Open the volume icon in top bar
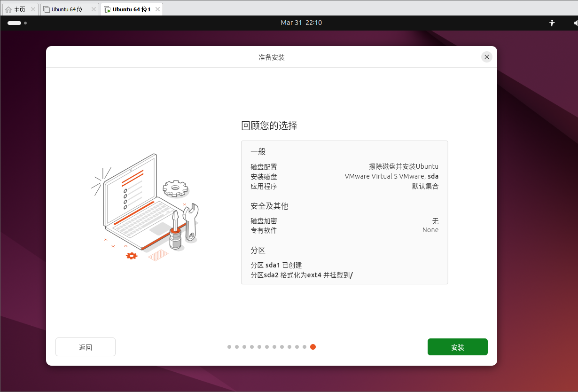Image resolution: width=578 pixels, height=392 pixels. click(575, 23)
